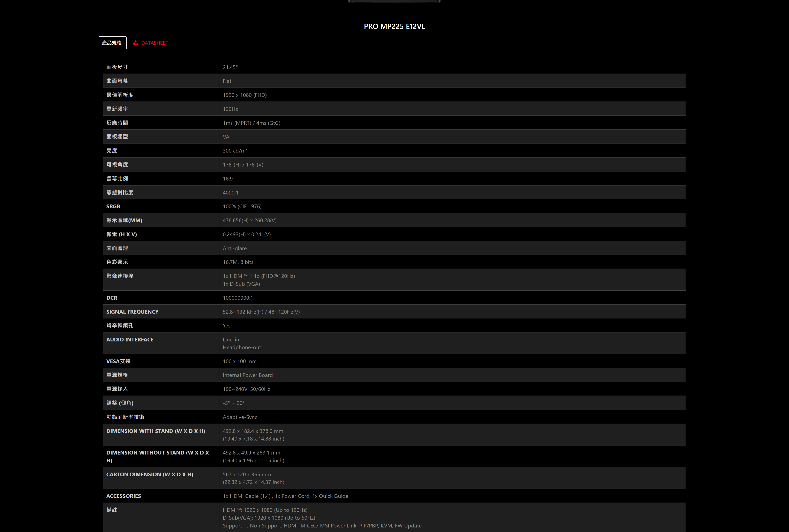Click the 1ms (MPRT) / 4ms (GtG) value
The width and height of the screenshot is (789, 532).
coord(252,123)
